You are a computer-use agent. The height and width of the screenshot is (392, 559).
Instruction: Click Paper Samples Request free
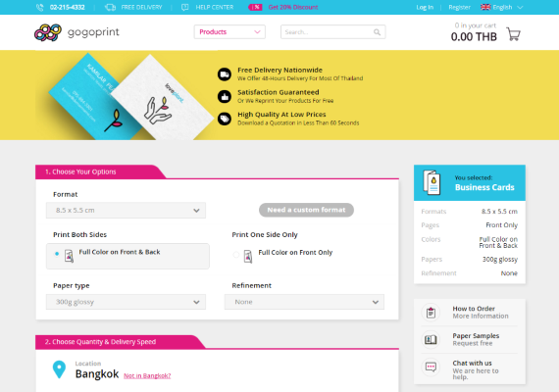pos(476,340)
